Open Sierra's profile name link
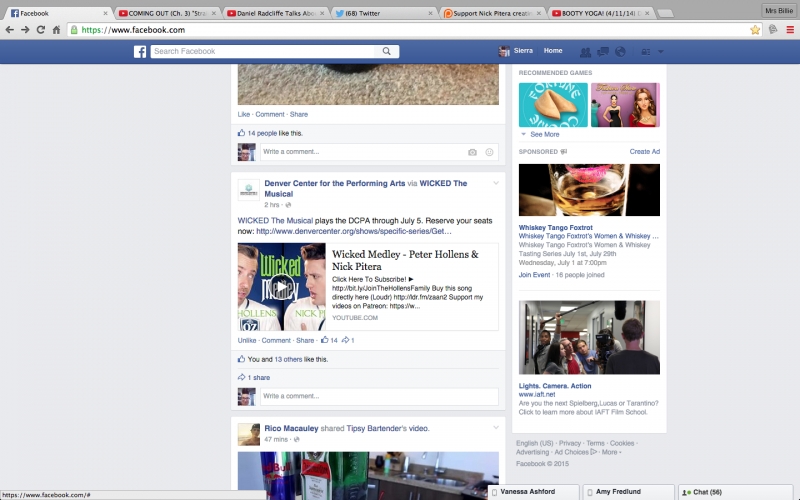The height and width of the screenshot is (500, 800). pos(523,51)
